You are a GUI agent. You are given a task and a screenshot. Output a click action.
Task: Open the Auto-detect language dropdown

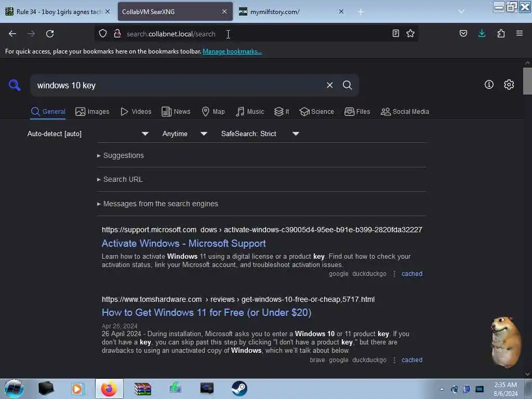click(88, 134)
